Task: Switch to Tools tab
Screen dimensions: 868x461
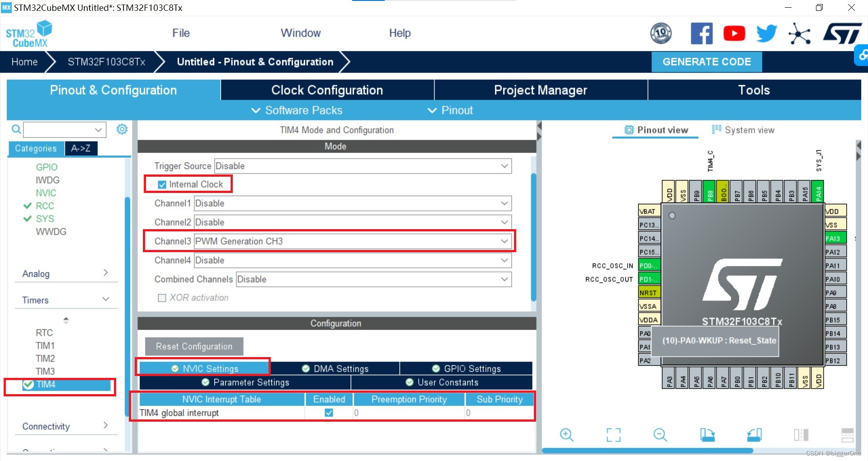Action: (754, 90)
